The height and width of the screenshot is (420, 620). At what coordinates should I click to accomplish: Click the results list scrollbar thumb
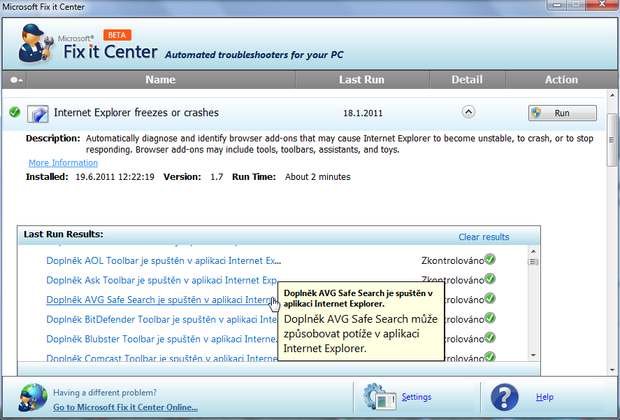[533, 262]
